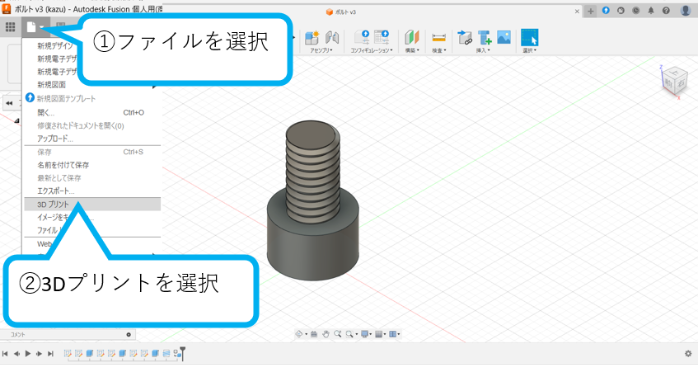The image size is (698, 365).
Task: Click the ViewCube in the canvas corner
Action: click(674, 81)
